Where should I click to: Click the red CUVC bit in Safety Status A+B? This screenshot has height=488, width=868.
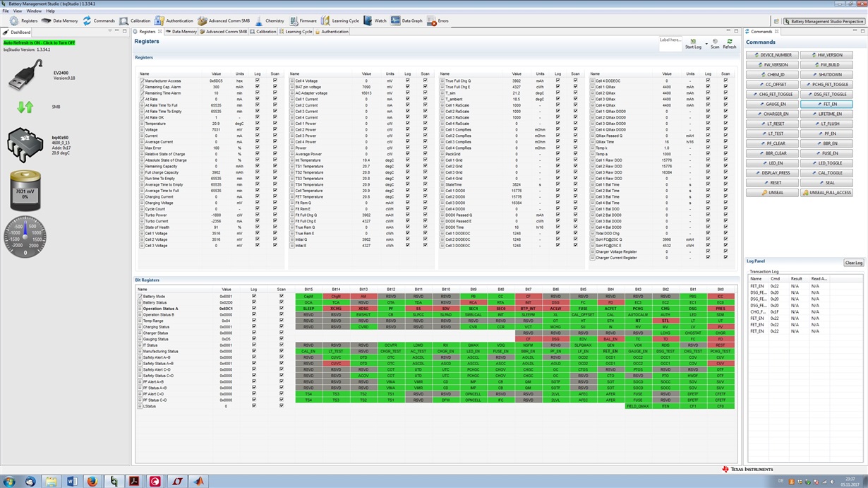336,364
